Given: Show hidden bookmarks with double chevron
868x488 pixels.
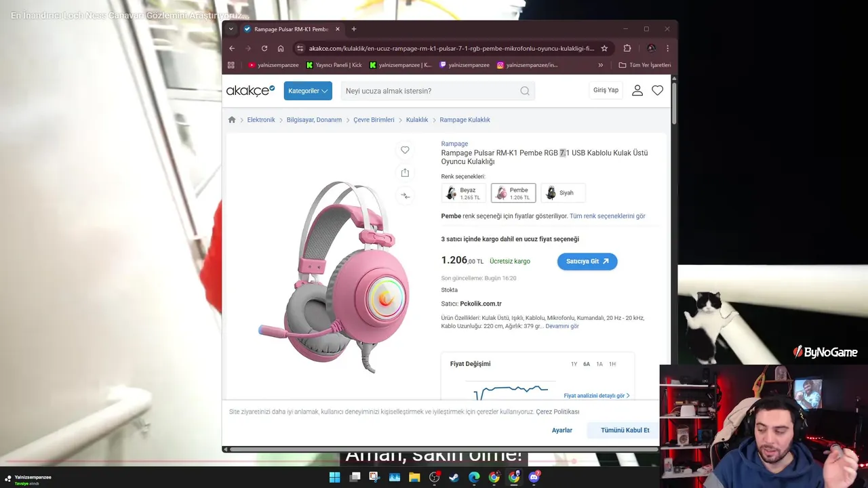Looking at the screenshot, I should tap(600, 65).
